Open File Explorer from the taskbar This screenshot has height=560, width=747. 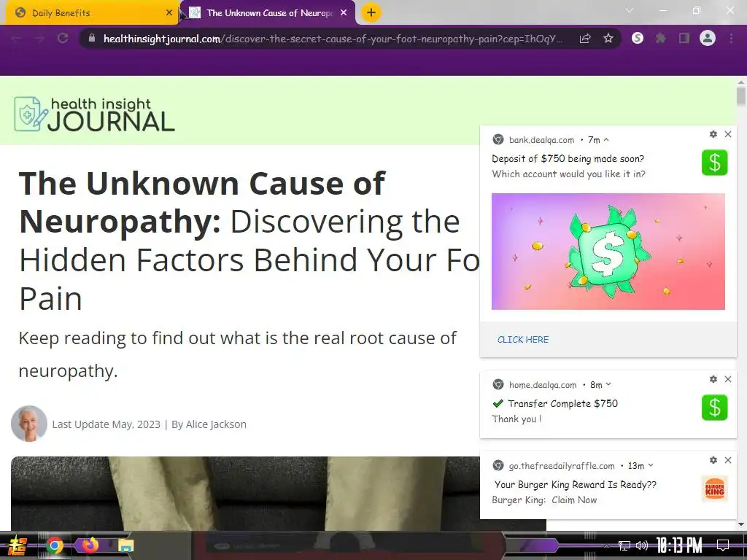coord(125,545)
